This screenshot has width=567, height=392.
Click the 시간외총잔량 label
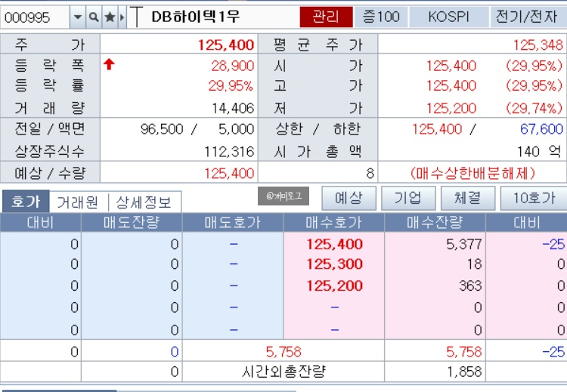click(x=283, y=372)
